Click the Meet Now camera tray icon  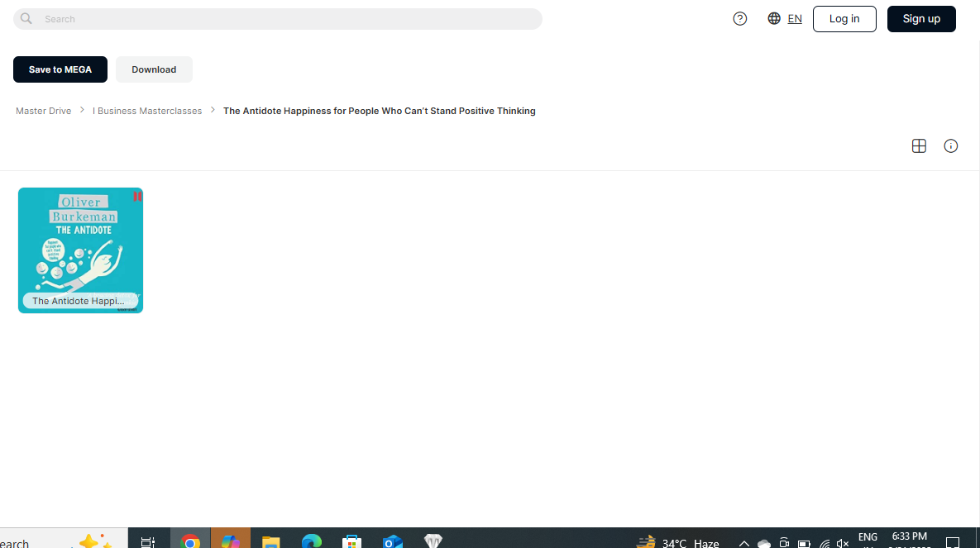784,543
